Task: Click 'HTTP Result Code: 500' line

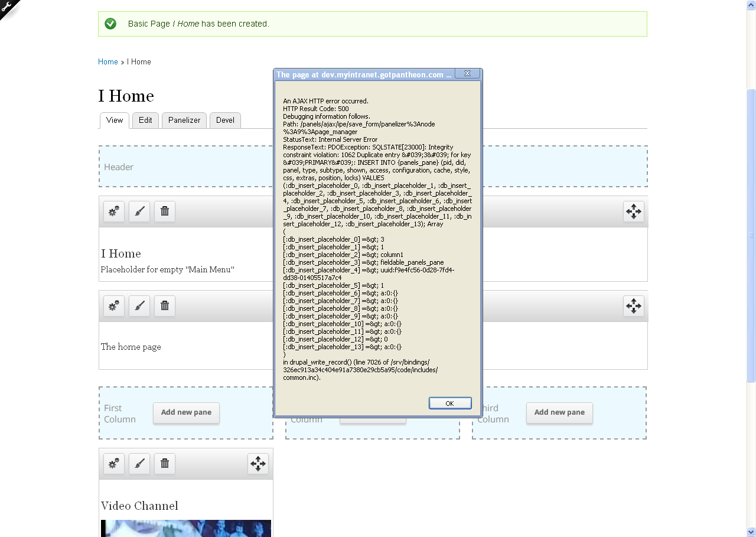Action: (316, 109)
